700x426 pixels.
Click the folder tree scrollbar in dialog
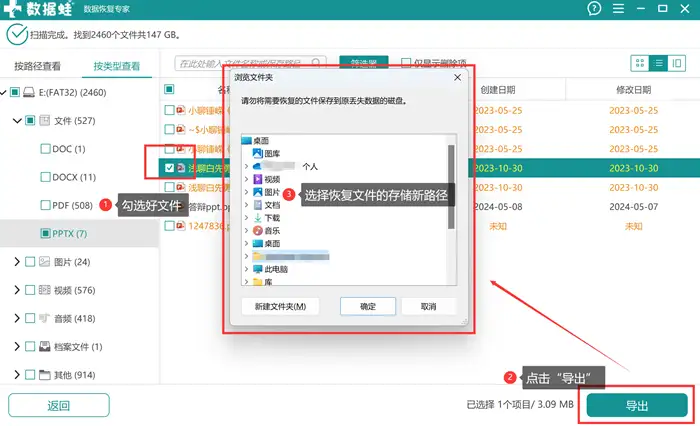coord(451,187)
